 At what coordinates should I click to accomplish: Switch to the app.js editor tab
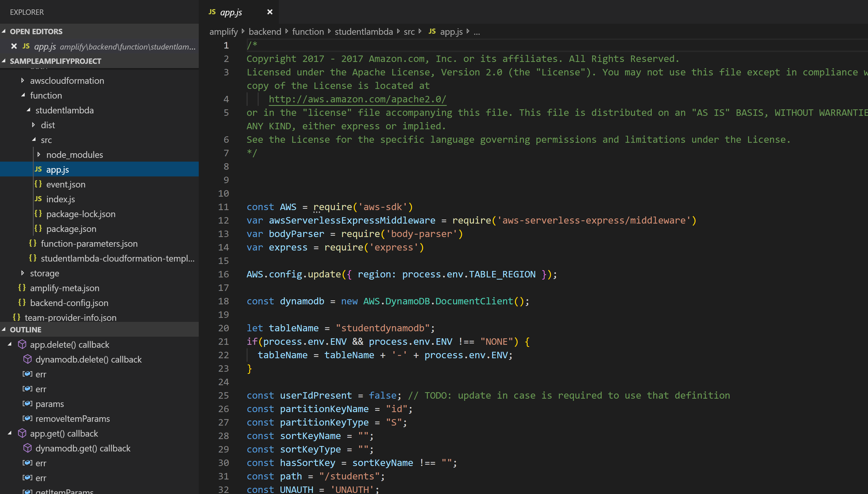[x=231, y=12]
